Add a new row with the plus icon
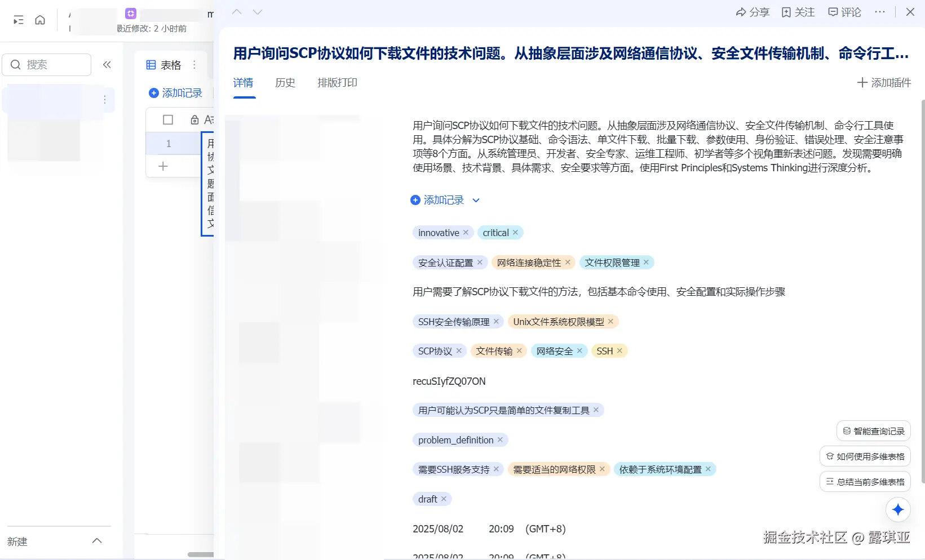Image resolution: width=925 pixels, height=560 pixels. click(x=163, y=166)
